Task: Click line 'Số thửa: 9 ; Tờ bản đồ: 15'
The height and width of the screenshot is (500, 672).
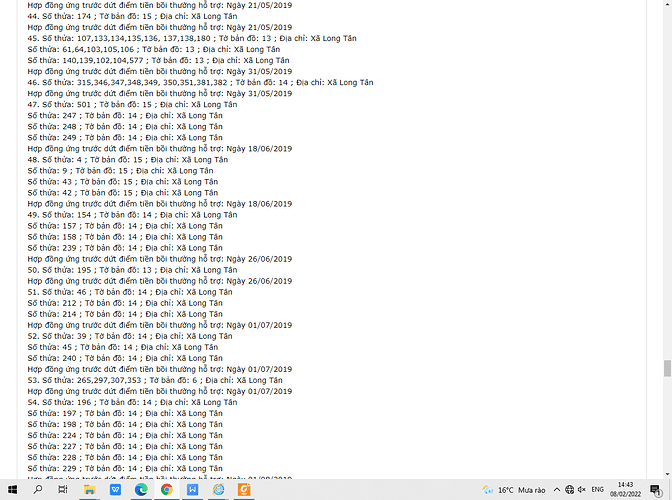Action: (x=120, y=171)
